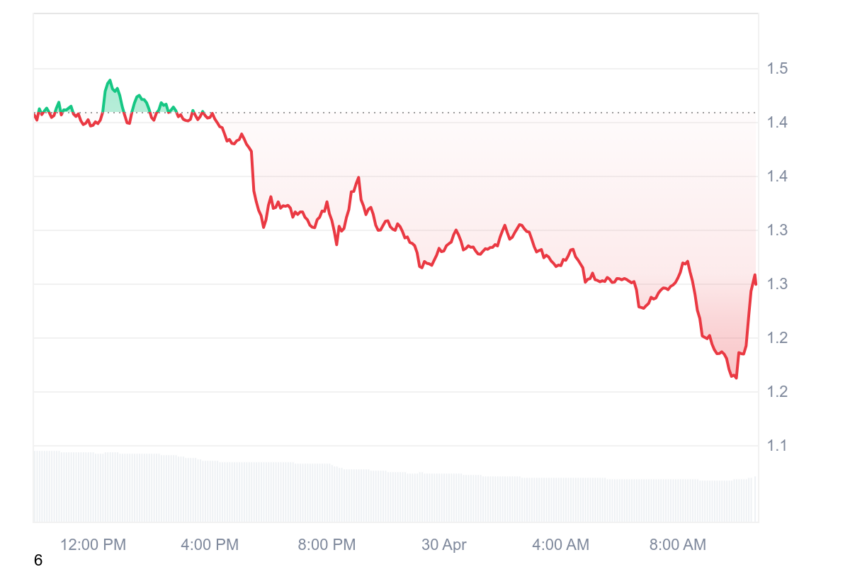Click the lowest red dip on chart
The width and height of the screenshot is (850, 567).
pos(735,376)
